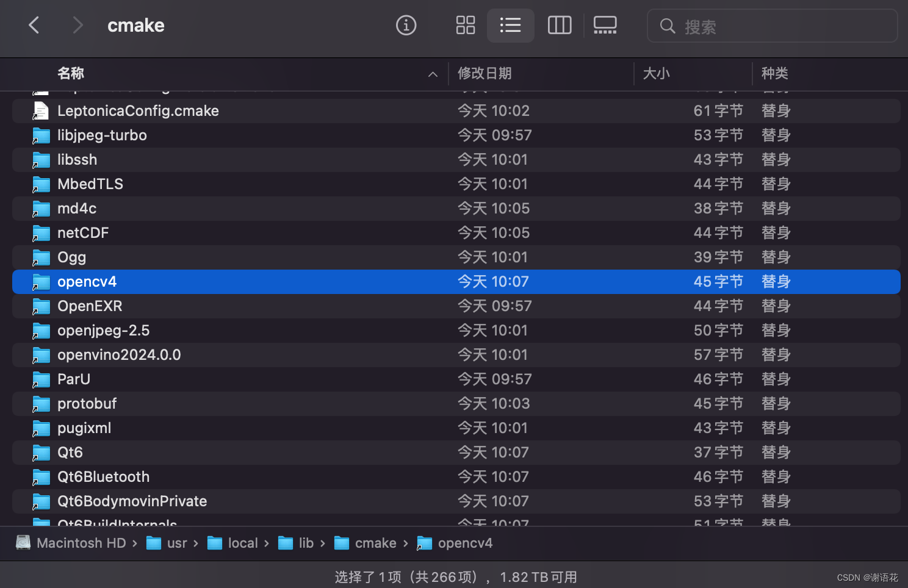Switch to list view

click(511, 25)
